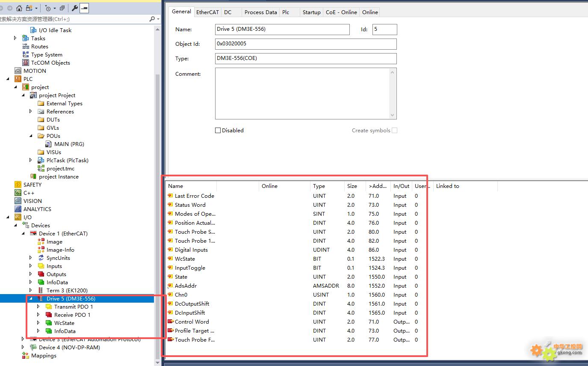Expand the SyncUnits node arrow
The width and height of the screenshot is (588, 366).
pyautogui.click(x=31, y=258)
